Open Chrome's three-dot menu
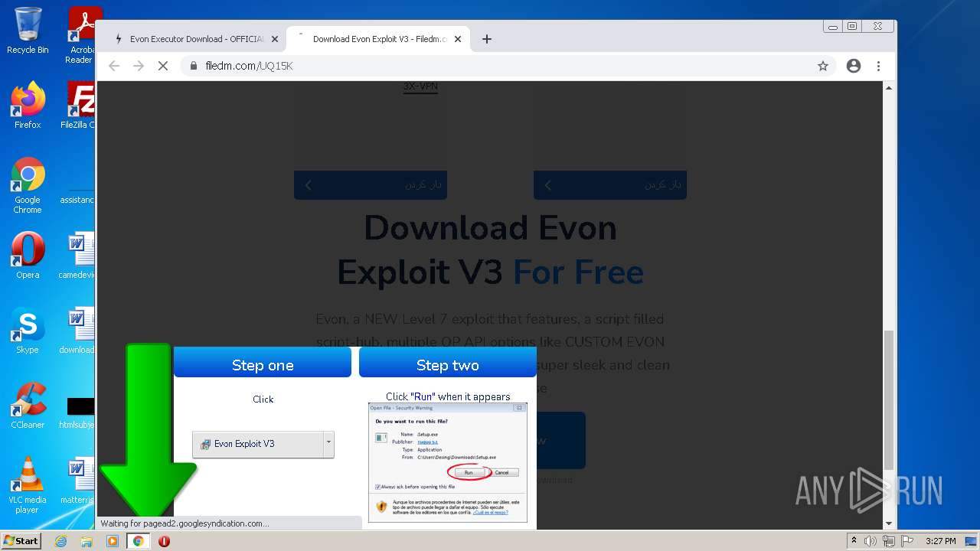980x551 pixels. [x=879, y=66]
